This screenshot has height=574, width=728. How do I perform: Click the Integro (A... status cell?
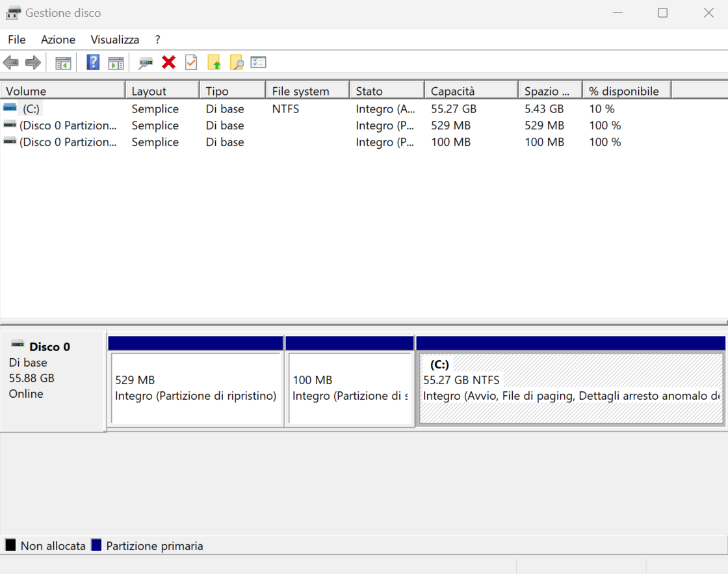tap(385, 109)
